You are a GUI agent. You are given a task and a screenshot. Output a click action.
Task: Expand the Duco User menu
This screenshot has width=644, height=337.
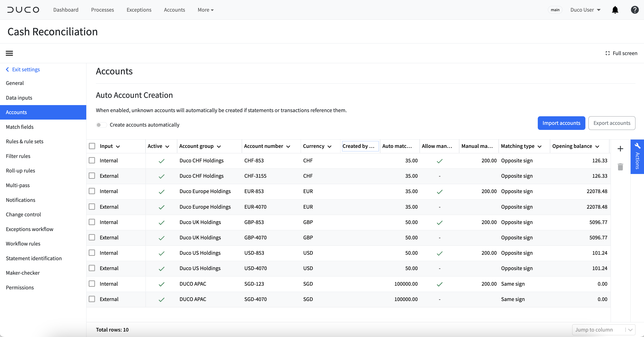(x=585, y=10)
